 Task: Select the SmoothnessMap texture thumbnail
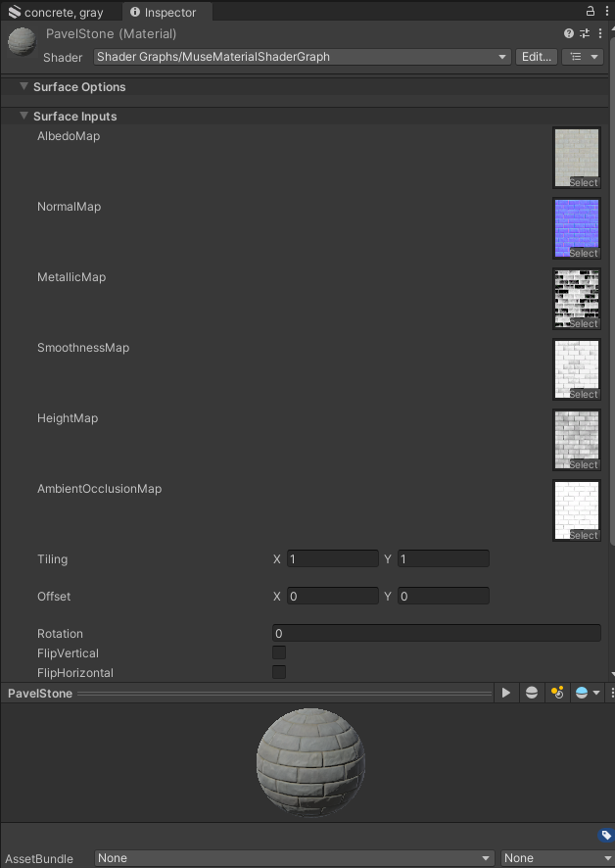point(577,369)
